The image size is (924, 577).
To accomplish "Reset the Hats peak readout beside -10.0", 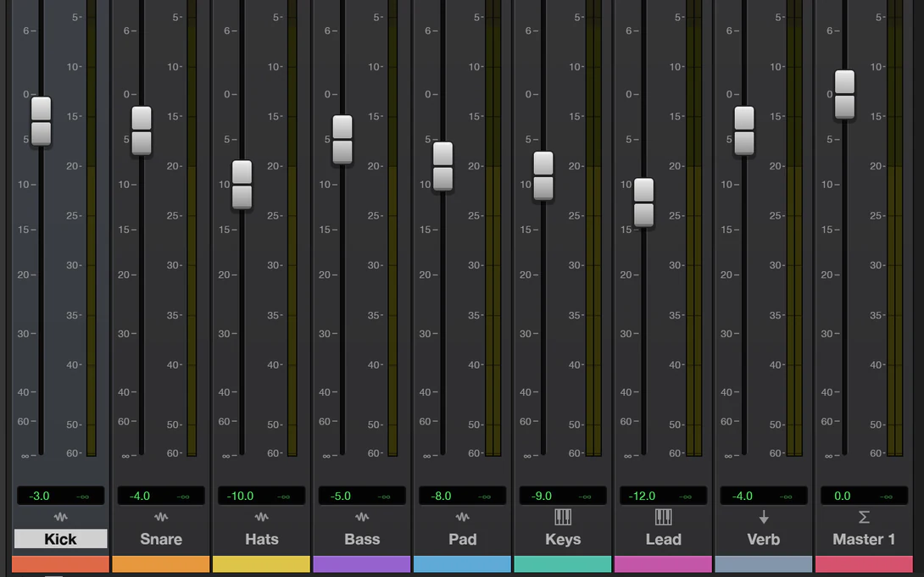I will 283,497.
